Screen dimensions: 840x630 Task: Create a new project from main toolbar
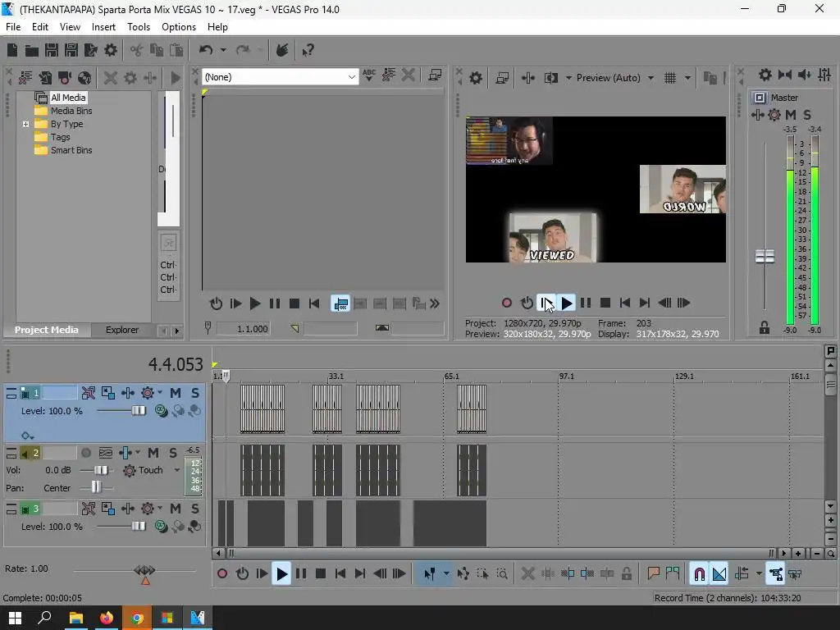click(11, 50)
